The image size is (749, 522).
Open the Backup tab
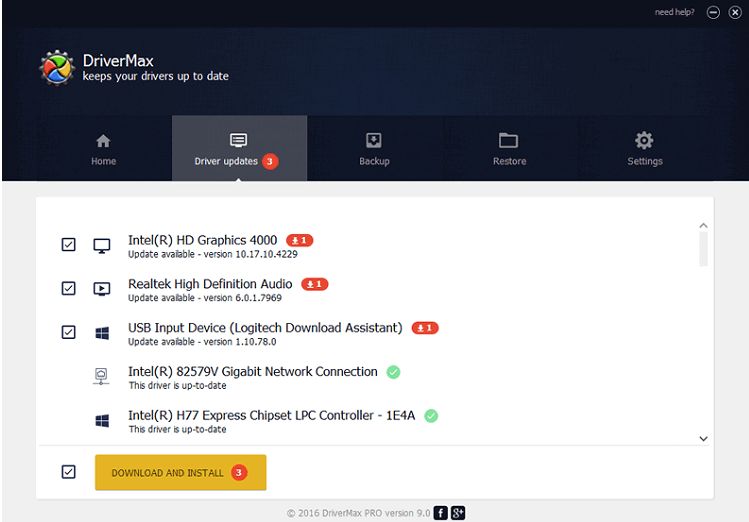[x=374, y=149]
